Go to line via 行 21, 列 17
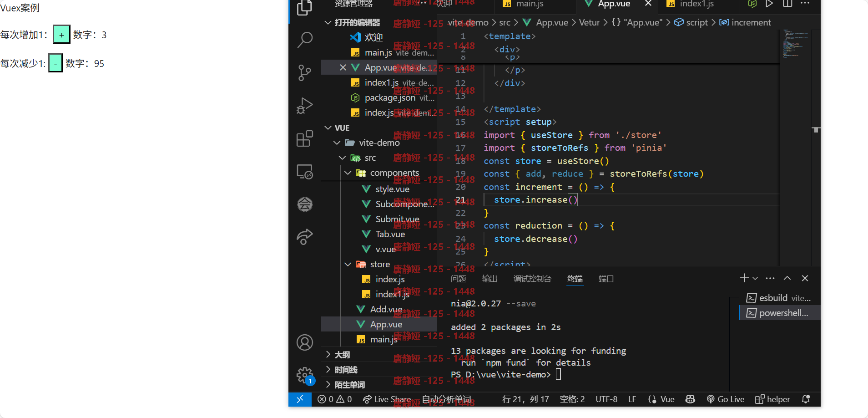The image size is (868, 418). (525, 399)
